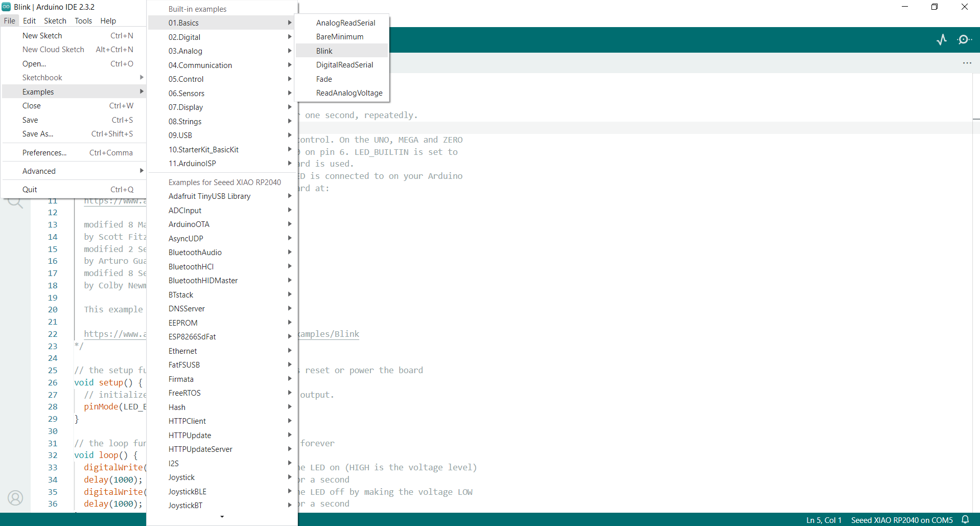Image resolution: width=980 pixels, height=526 pixels.
Task: Open the user account icon in sidebar
Action: pyautogui.click(x=15, y=498)
